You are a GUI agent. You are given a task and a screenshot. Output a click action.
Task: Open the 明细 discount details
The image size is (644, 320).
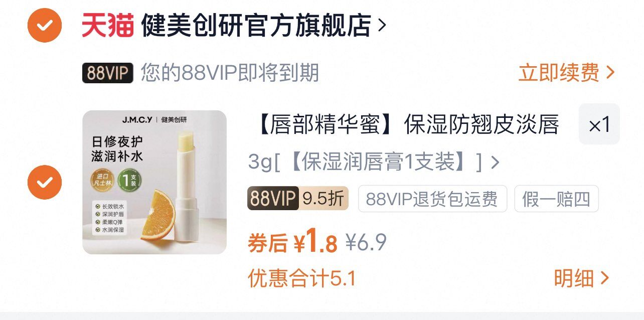click(x=582, y=278)
